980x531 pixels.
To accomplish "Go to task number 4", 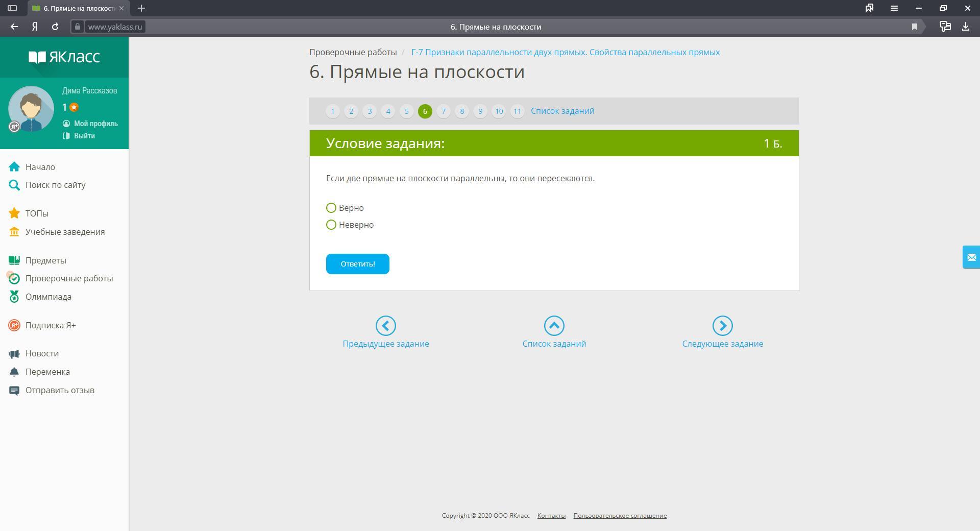I will (x=388, y=111).
